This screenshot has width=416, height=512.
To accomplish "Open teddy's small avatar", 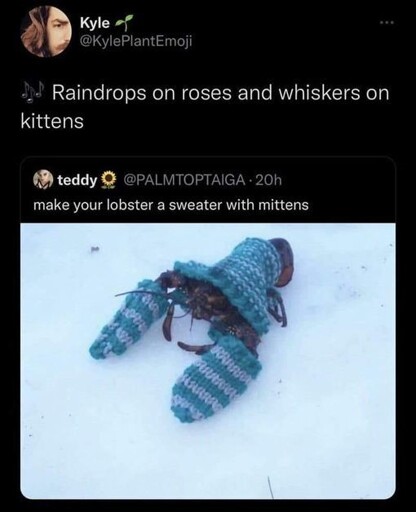I will [x=43, y=180].
